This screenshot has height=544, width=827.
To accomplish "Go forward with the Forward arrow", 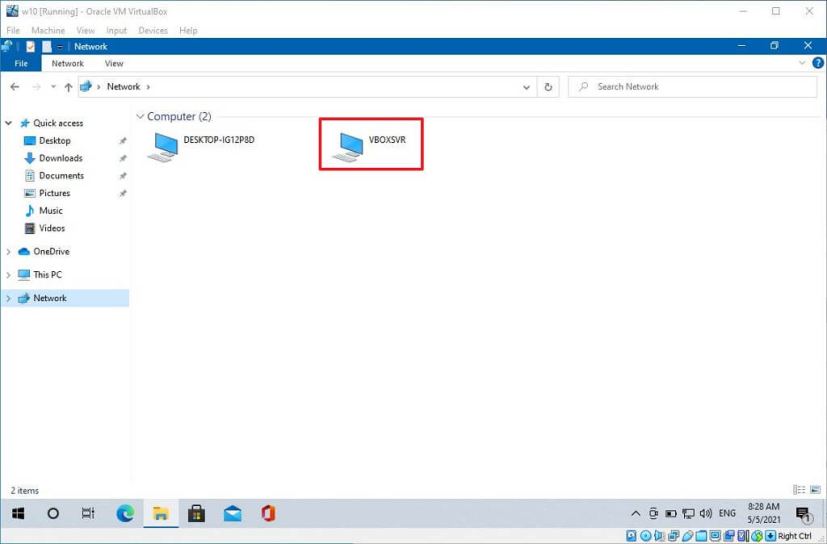I will pos(36,87).
